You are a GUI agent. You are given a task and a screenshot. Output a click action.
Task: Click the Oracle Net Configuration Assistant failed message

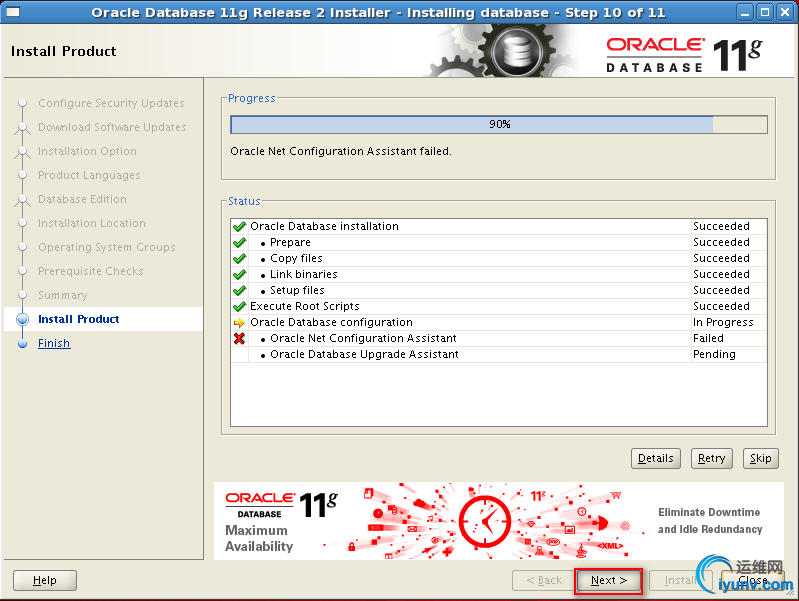341,151
